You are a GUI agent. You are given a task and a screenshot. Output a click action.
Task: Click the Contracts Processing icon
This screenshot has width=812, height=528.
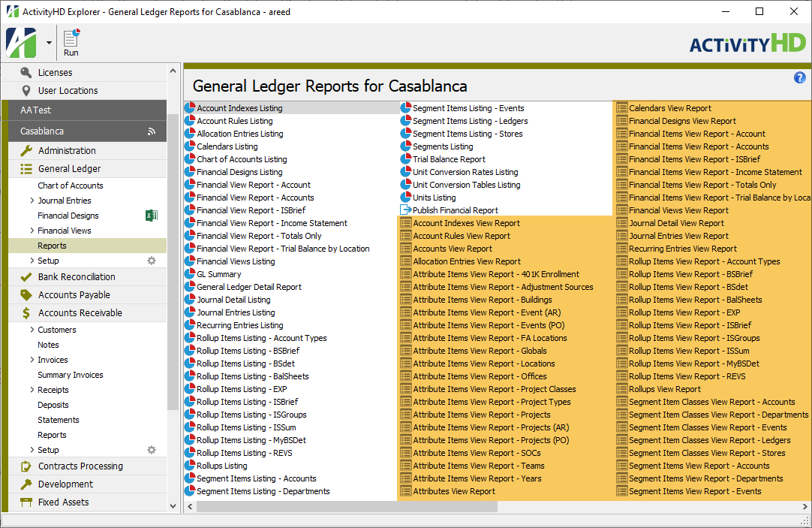[26, 466]
